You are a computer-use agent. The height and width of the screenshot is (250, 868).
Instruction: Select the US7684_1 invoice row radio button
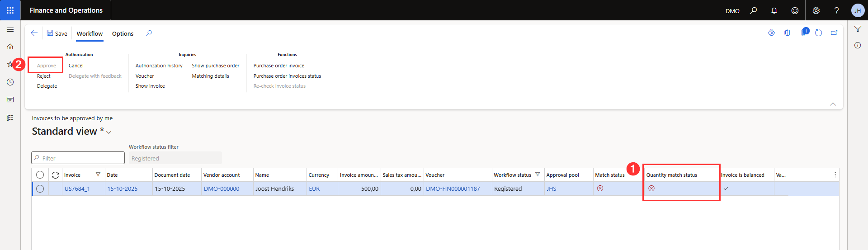click(x=40, y=189)
